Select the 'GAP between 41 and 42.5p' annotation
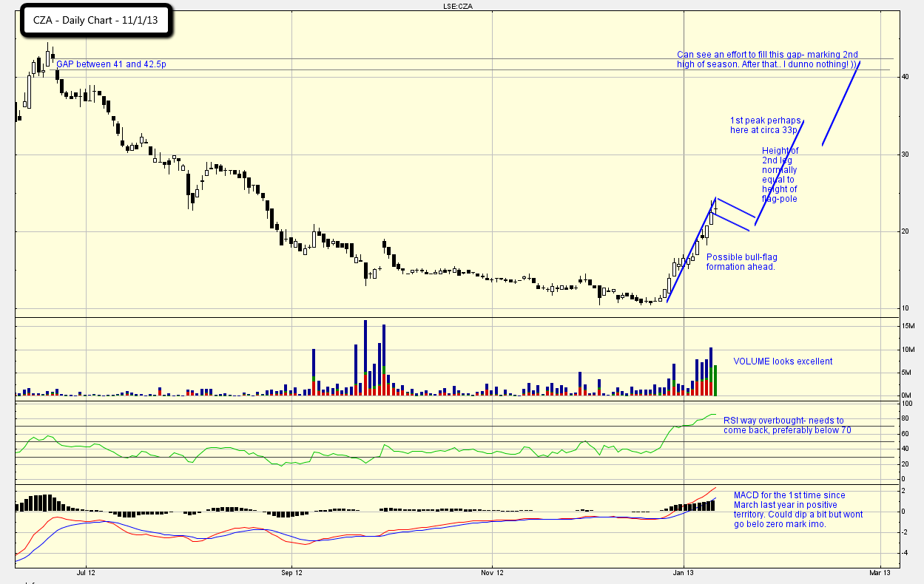 111,65
